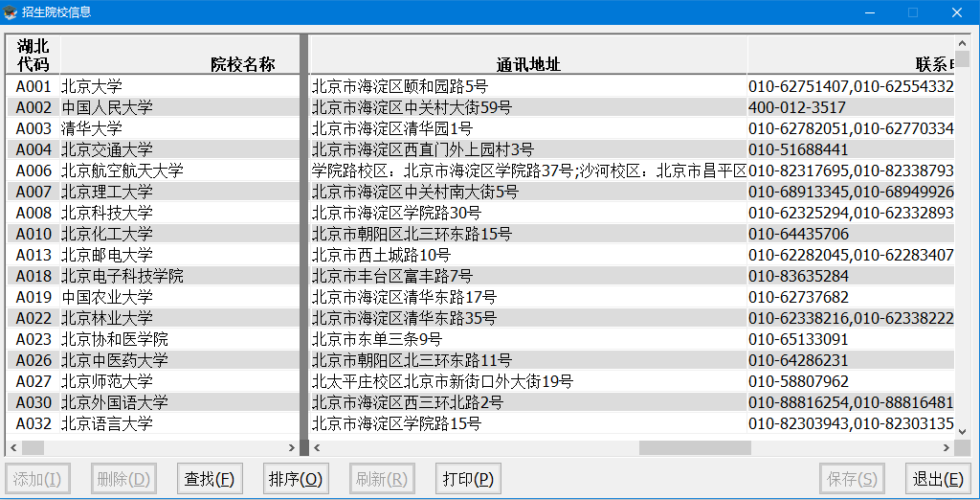
Task: Click code cell A001
Action: pos(33,86)
